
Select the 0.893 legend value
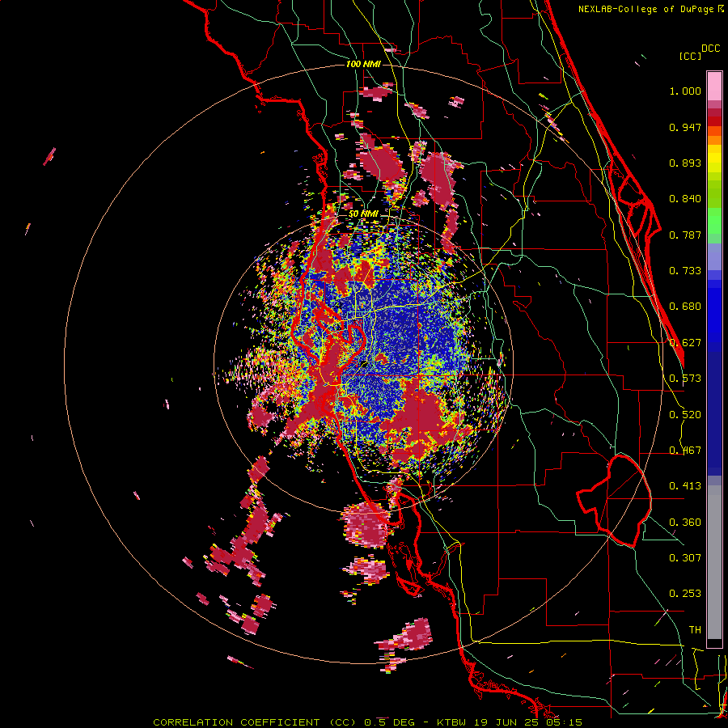pyautogui.click(x=685, y=163)
